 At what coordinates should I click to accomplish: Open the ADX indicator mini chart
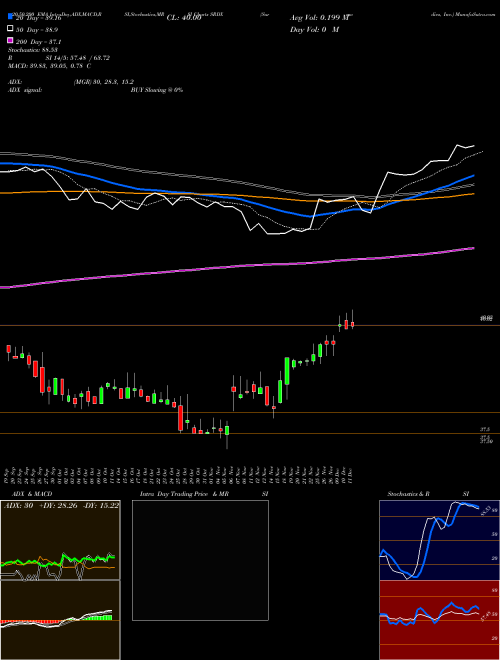pyautogui.click(x=60, y=540)
